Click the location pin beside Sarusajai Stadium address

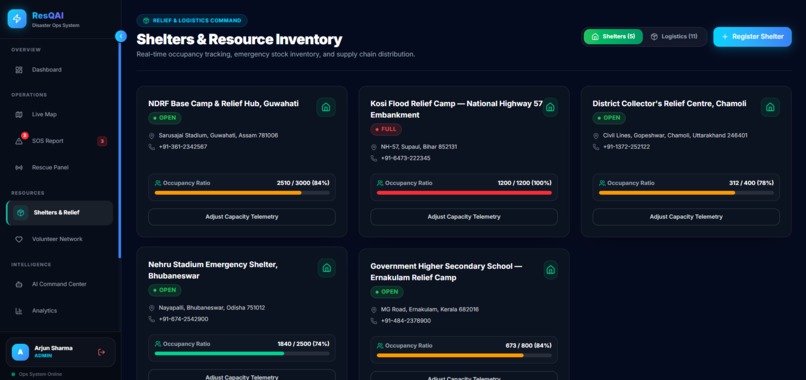pos(152,136)
